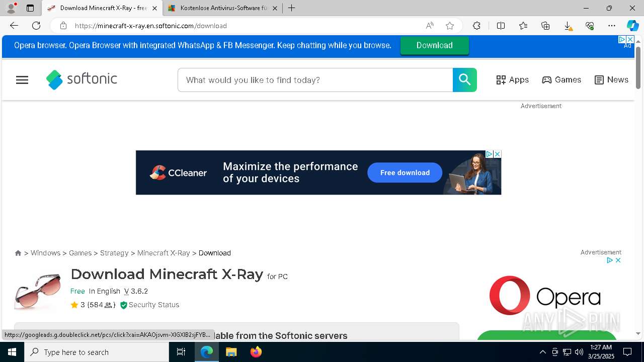Open Strategy breadcrumb link

point(114,253)
